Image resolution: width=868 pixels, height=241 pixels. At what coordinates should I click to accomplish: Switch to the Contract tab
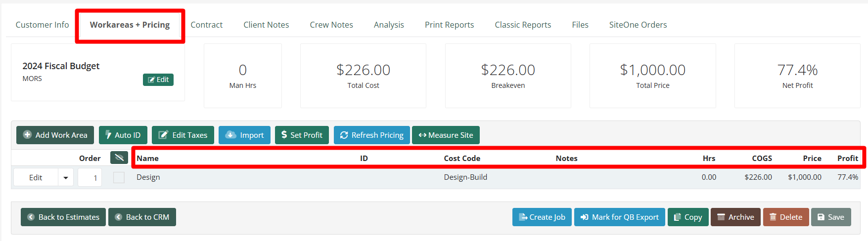206,25
